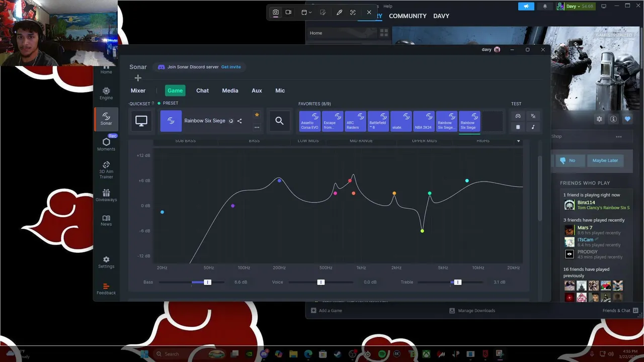
Task: Open the Feedback section
Action: click(x=106, y=289)
